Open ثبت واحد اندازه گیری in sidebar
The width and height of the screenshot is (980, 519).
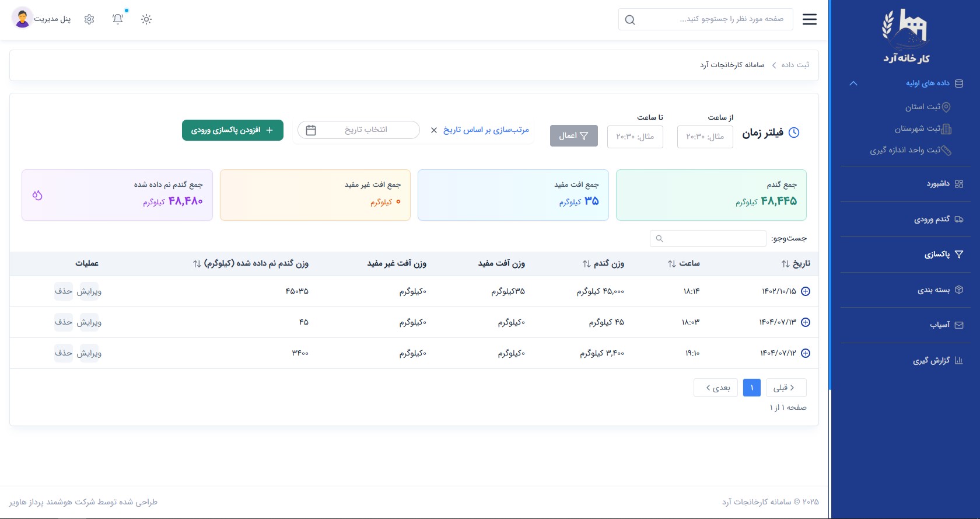911,150
